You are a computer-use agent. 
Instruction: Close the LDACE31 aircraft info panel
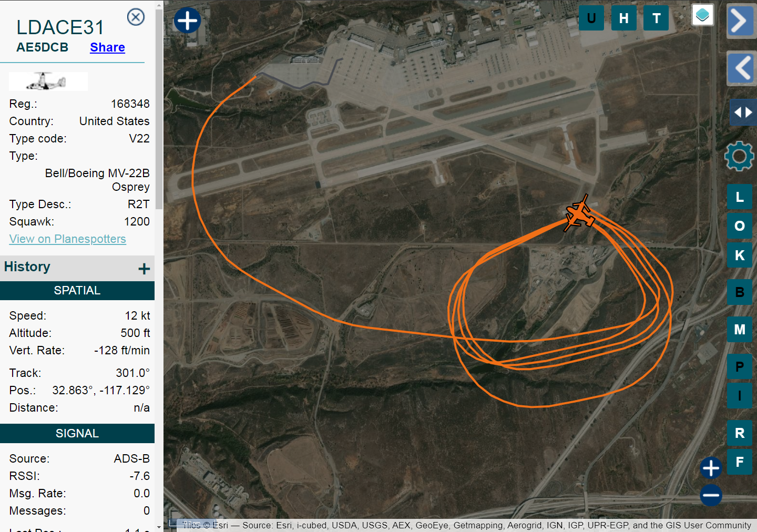click(x=136, y=17)
